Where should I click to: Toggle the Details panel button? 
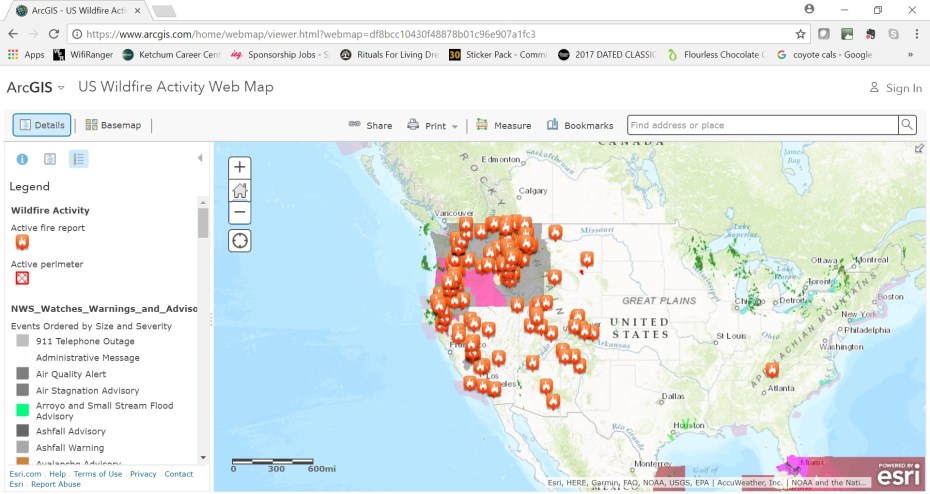(x=42, y=126)
